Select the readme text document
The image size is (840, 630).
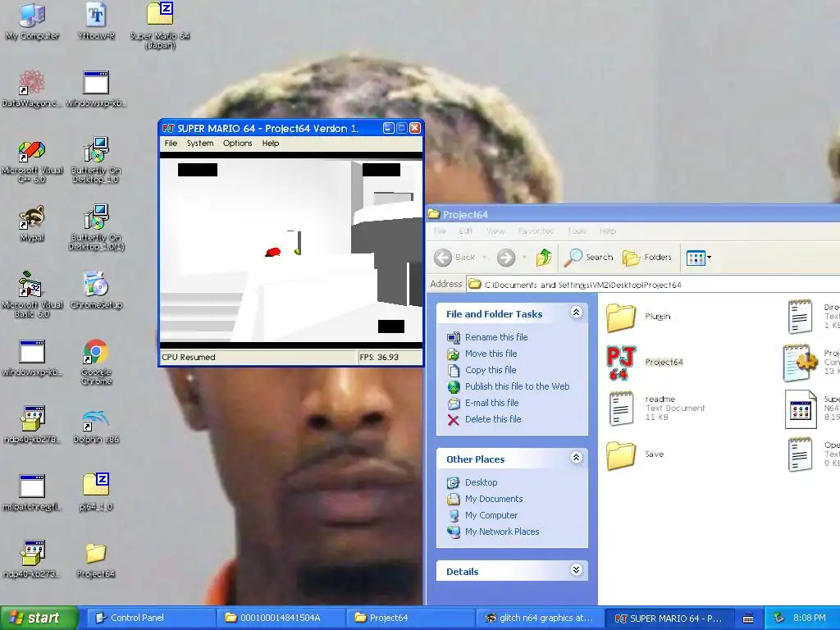tap(655, 409)
